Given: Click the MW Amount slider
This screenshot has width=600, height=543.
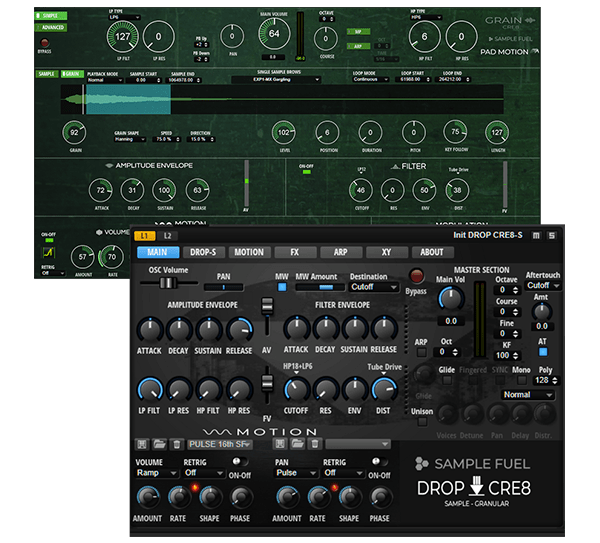Looking at the screenshot, I should click(x=320, y=287).
